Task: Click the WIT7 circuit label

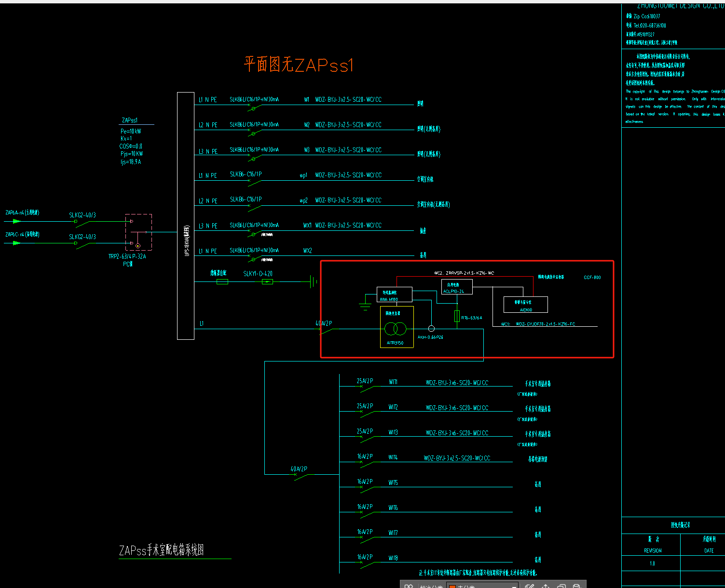Action: coord(393,533)
